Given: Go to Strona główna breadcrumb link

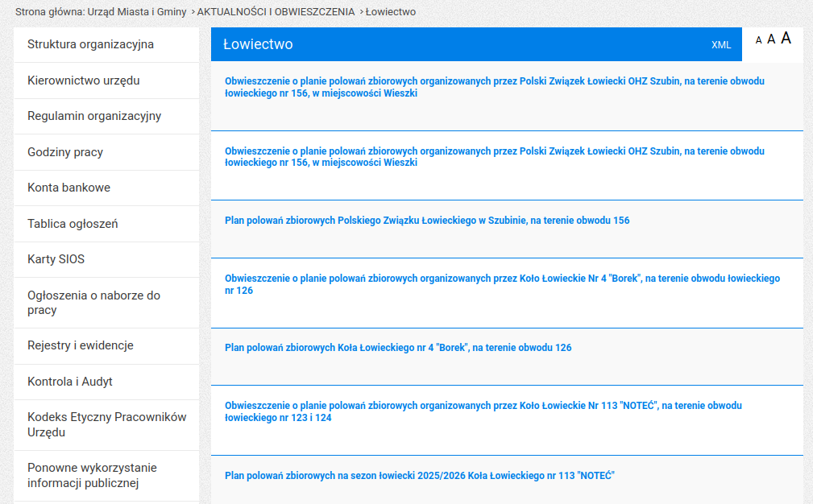Looking at the screenshot, I should pyautogui.click(x=101, y=12).
